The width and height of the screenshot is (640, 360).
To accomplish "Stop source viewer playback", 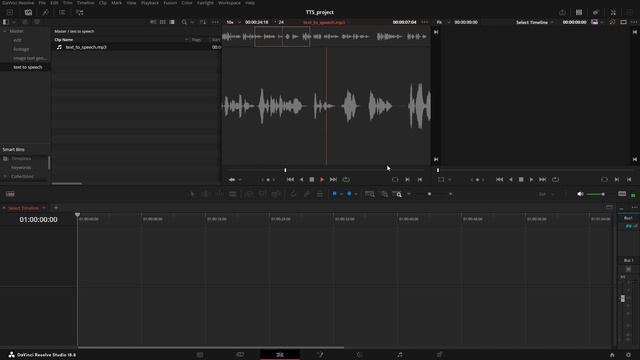I will 312,180.
